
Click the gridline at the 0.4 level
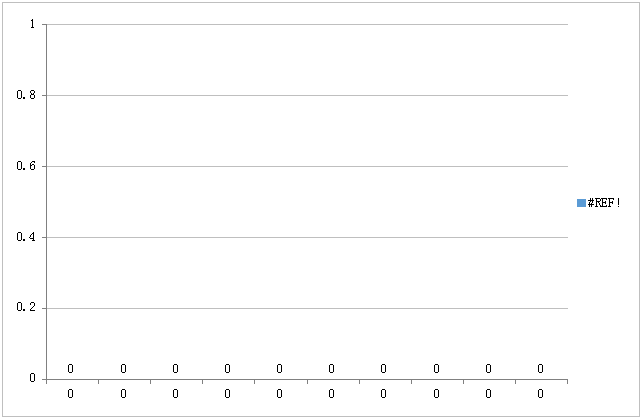coord(307,237)
